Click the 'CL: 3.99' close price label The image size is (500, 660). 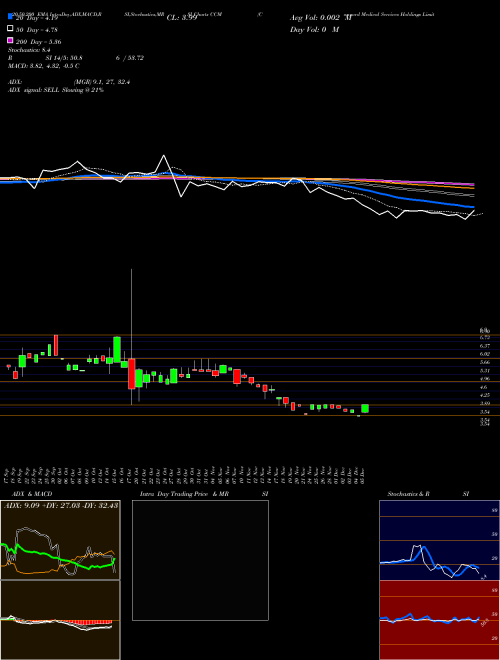pyautogui.click(x=182, y=18)
